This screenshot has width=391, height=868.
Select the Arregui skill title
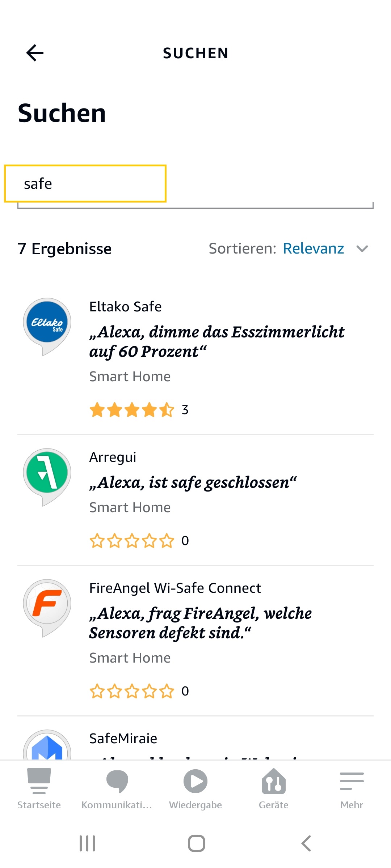click(x=113, y=457)
